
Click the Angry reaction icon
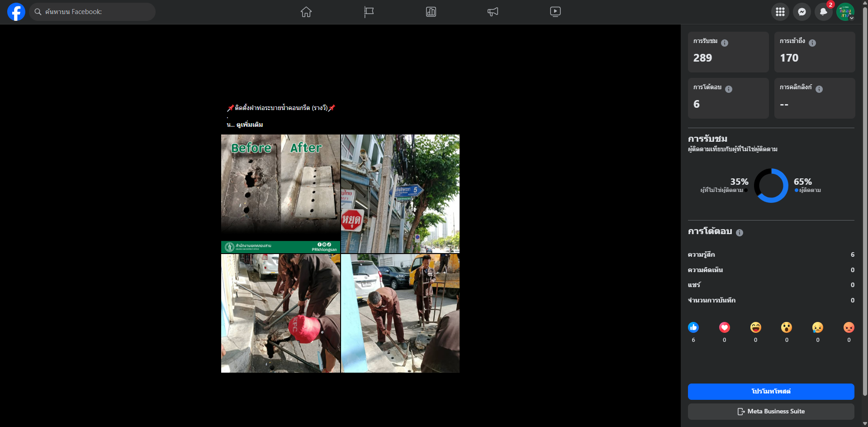pyautogui.click(x=849, y=327)
